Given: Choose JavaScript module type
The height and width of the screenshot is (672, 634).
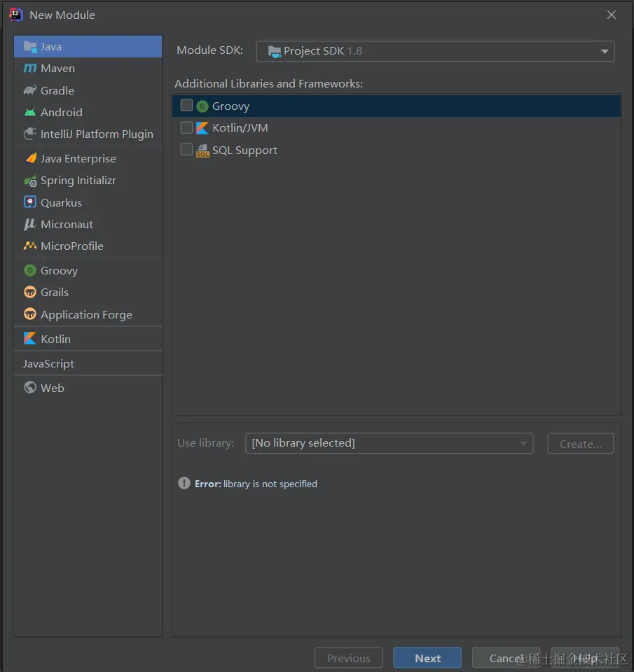Looking at the screenshot, I should (88, 363).
